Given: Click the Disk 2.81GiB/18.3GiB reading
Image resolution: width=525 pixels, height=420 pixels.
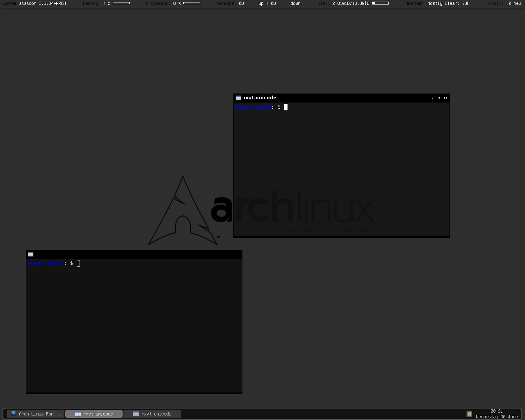Looking at the screenshot, I should [343, 3].
